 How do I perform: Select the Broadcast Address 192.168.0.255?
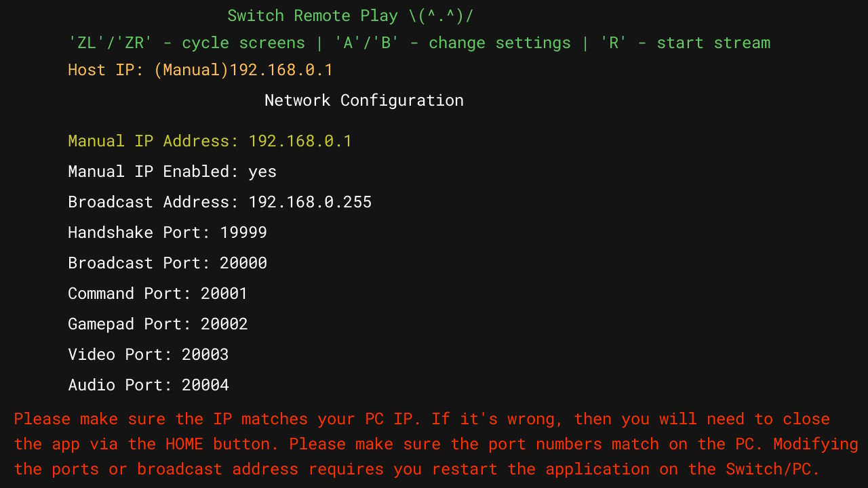coord(310,202)
